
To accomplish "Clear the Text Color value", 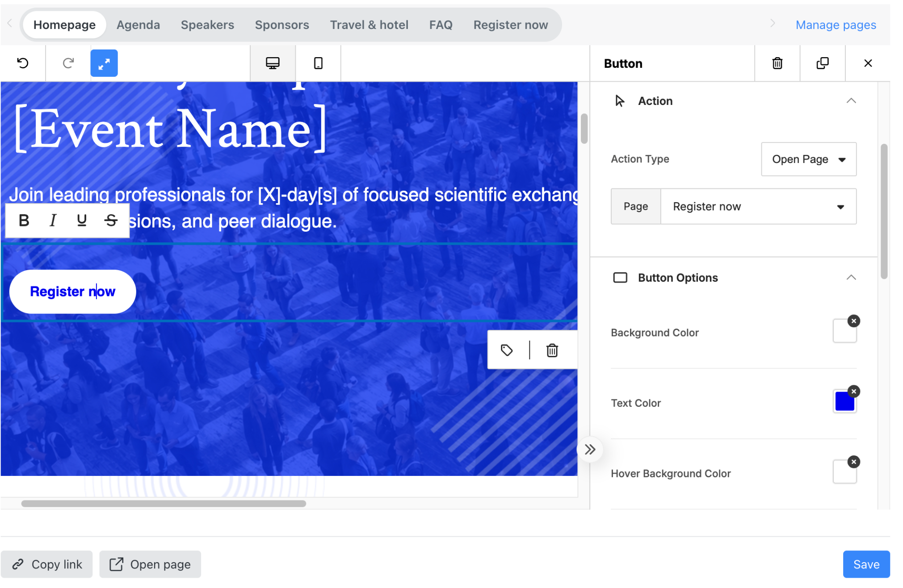I will coord(854,392).
